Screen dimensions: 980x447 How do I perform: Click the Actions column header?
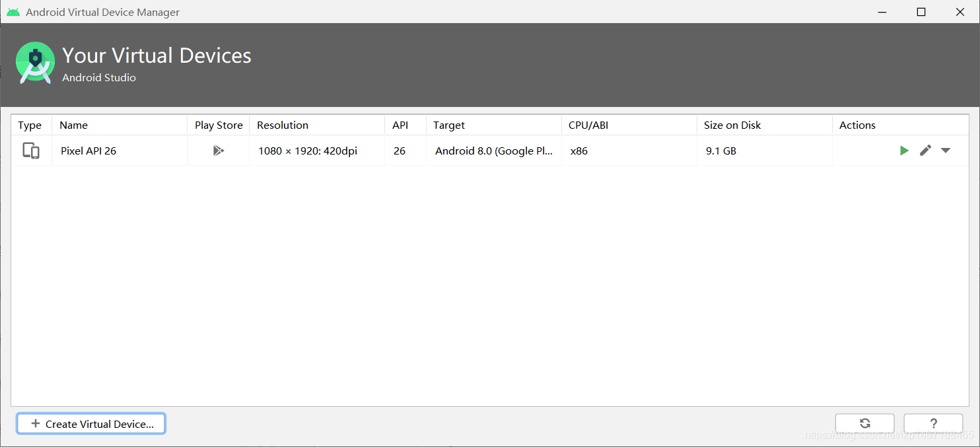point(900,125)
